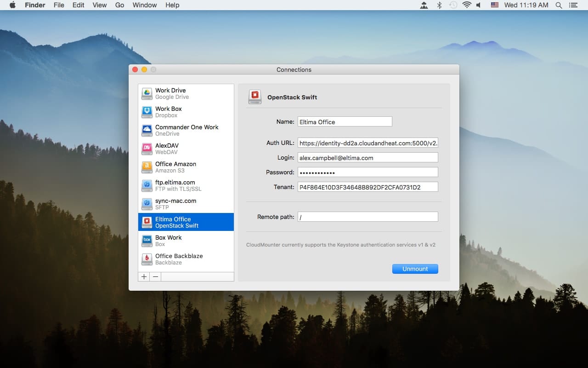
Task: Open the Help menu
Action: (x=172, y=5)
